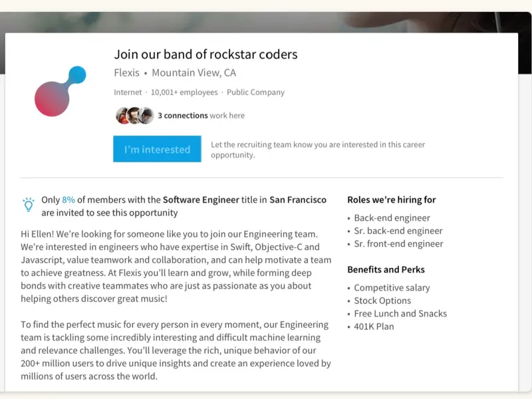Click the Public Company label
Viewport: 532px width, 399px height.
(x=255, y=92)
